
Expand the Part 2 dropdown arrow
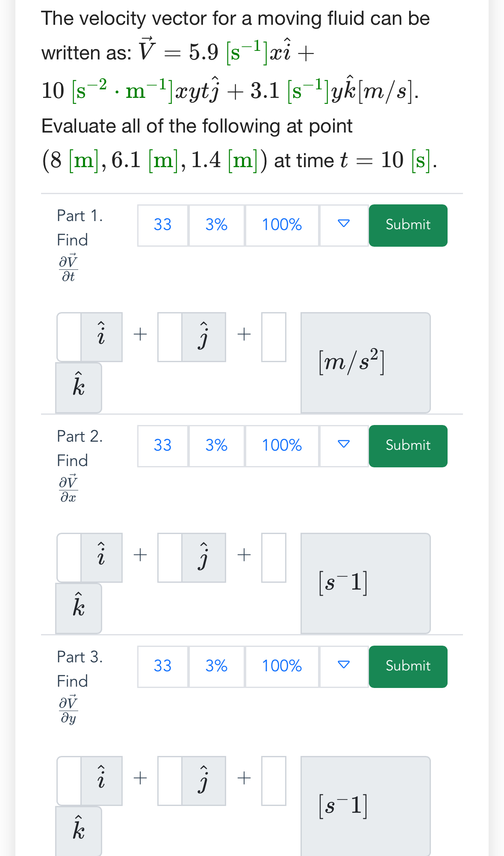344,446
